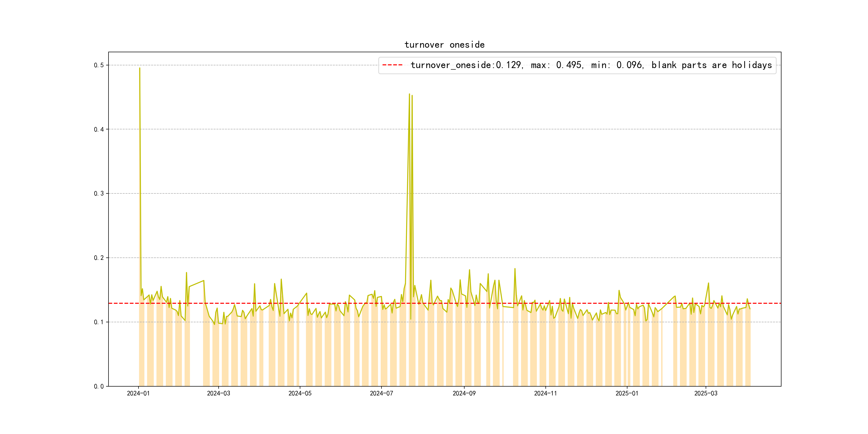Viewport: 868px width, 434px height.
Task: Click the peak of the January 2024 spike
Action: click(140, 68)
